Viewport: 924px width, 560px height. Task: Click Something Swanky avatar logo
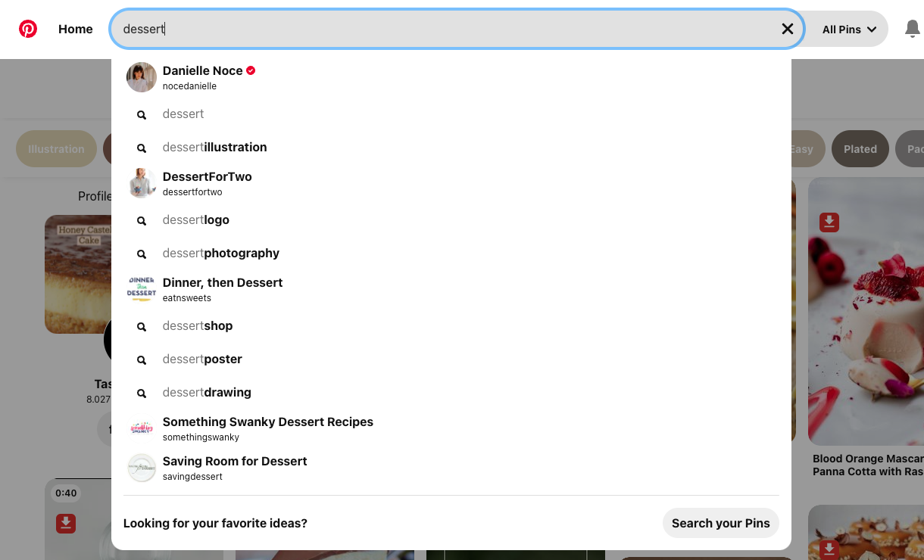(142, 428)
